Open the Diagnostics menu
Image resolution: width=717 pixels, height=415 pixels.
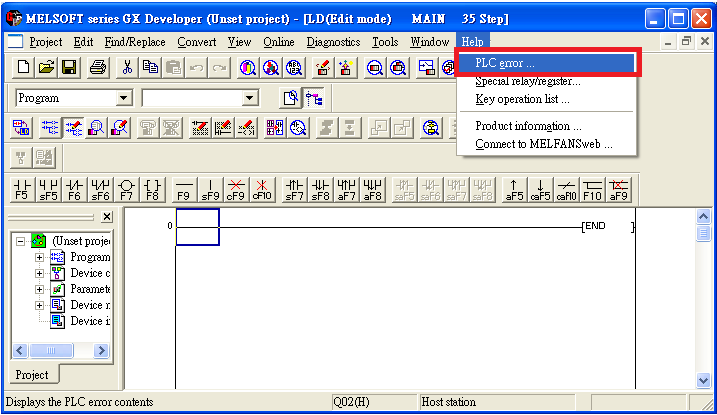coord(333,42)
